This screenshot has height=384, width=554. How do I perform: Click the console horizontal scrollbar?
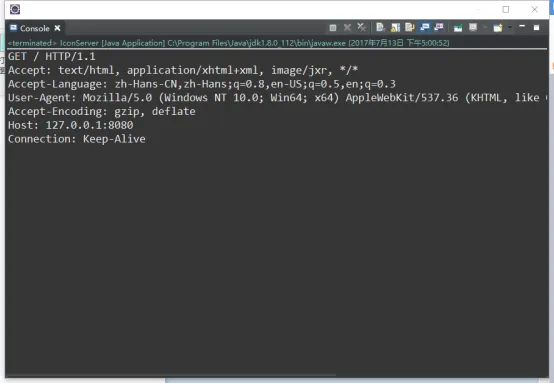click(x=171, y=375)
